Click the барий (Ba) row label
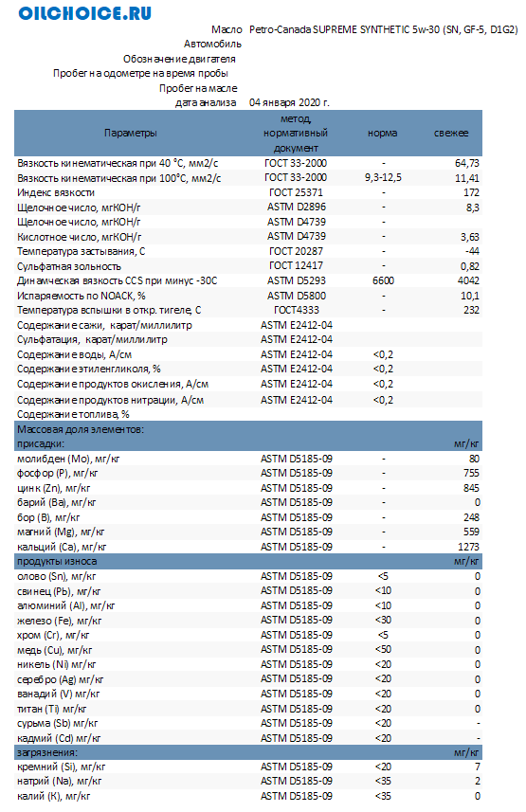Viewport: 526px width, 812px height. tap(57, 502)
